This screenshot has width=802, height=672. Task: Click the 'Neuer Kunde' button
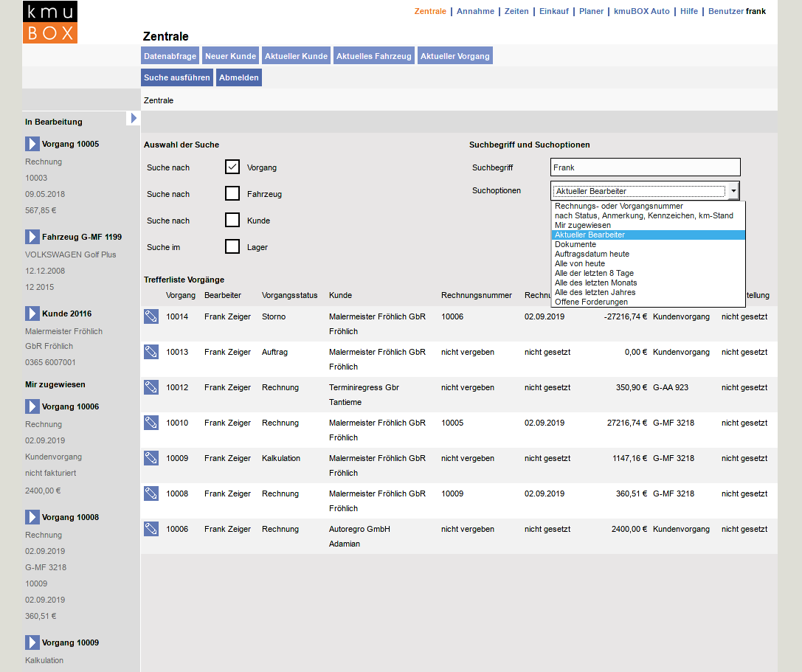[230, 56]
